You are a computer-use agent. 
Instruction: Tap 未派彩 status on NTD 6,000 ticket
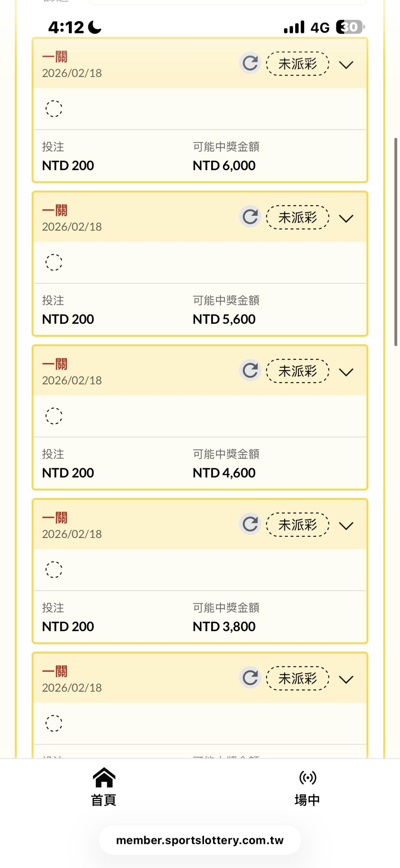(298, 64)
